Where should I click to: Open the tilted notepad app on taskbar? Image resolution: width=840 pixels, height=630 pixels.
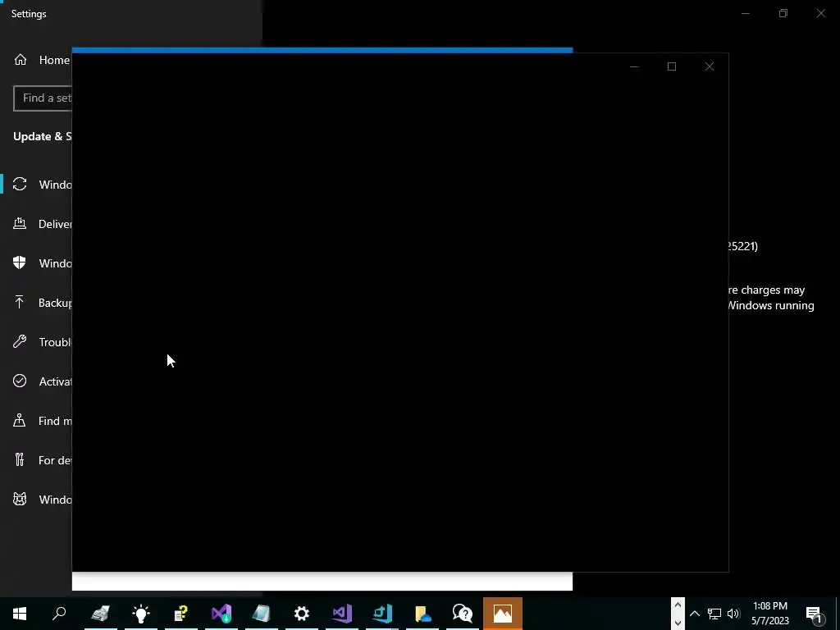point(262,614)
